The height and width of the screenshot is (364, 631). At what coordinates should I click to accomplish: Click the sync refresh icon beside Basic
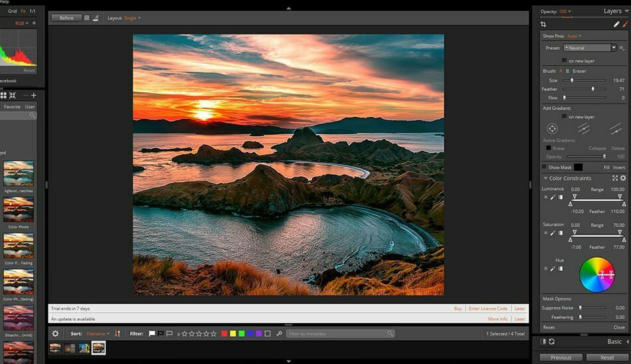(551, 341)
